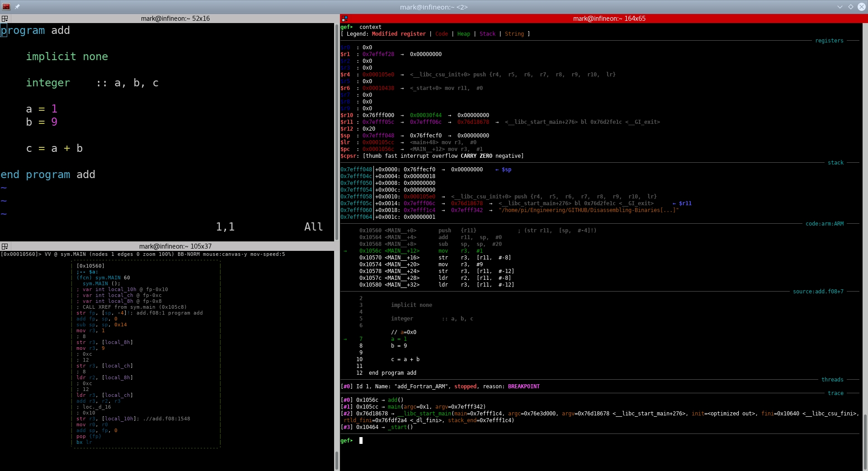
Task: Open grouping menu of the 52x16 terminal
Action: 5,19
